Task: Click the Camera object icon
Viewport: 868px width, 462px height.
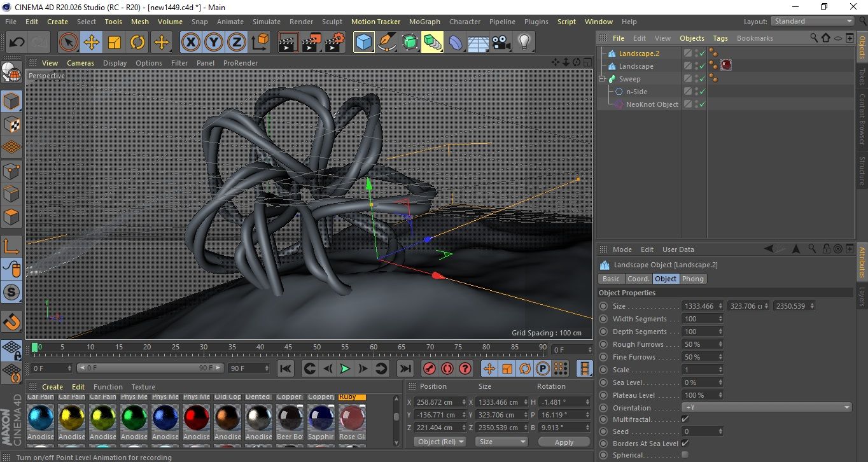Action: click(x=501, y=43)
